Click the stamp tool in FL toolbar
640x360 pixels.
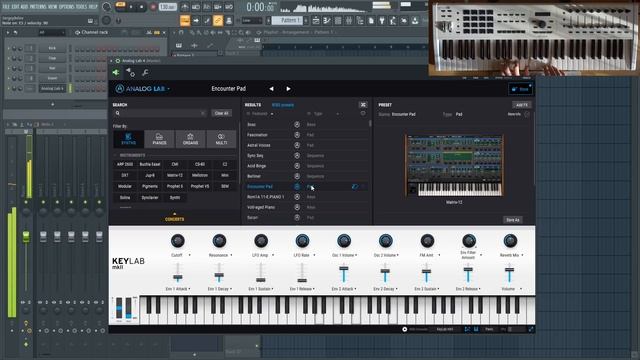pyautogui.click(x=229, y=20)
